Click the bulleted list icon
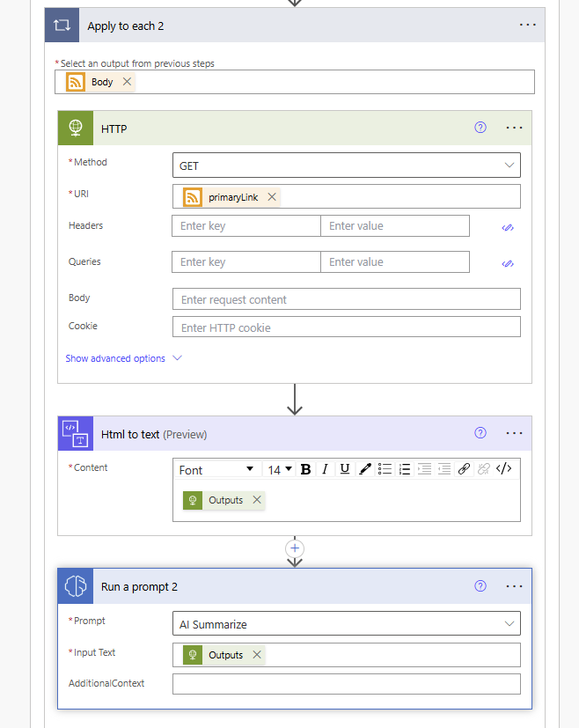Image resolution: width=579 pixels, height=728 pixels. pos(385,469)
